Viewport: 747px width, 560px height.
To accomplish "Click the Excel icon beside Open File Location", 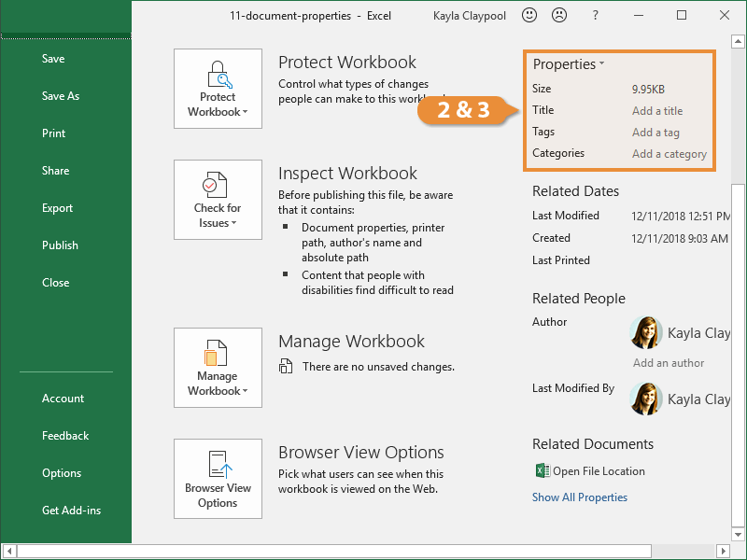I will pyautogui.click(x=541, y=471).
